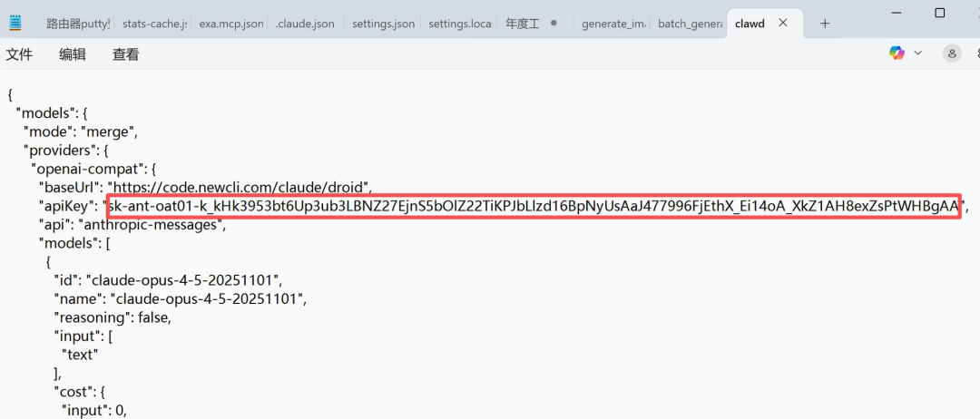
Task: Open the batch_genera tab
Action: [x=690, y=24]
